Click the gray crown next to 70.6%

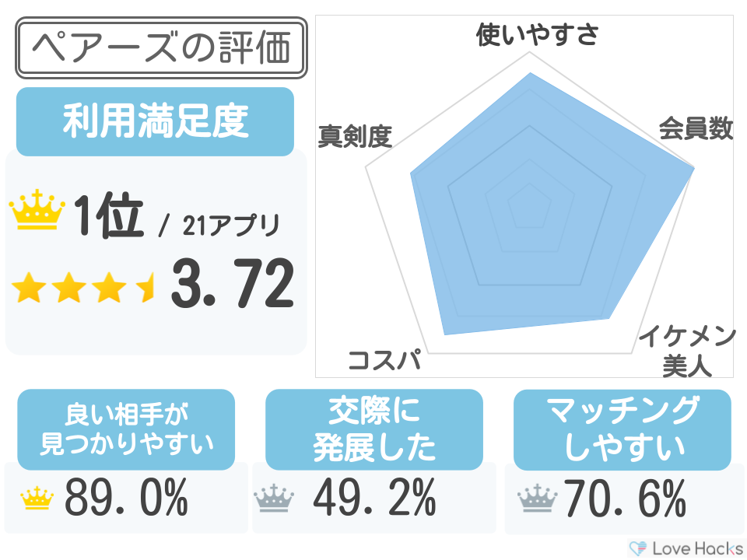point(534,499)
